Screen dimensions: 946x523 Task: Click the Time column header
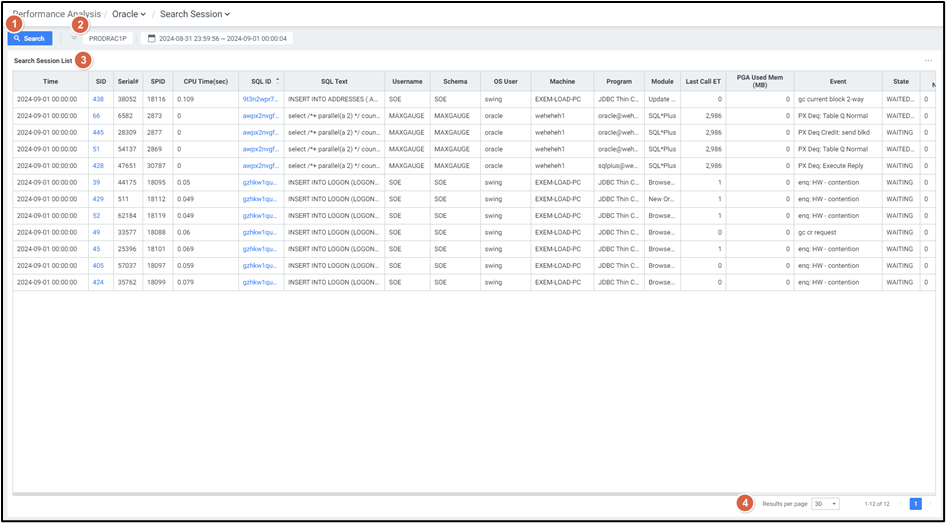[x=50, y=81]
